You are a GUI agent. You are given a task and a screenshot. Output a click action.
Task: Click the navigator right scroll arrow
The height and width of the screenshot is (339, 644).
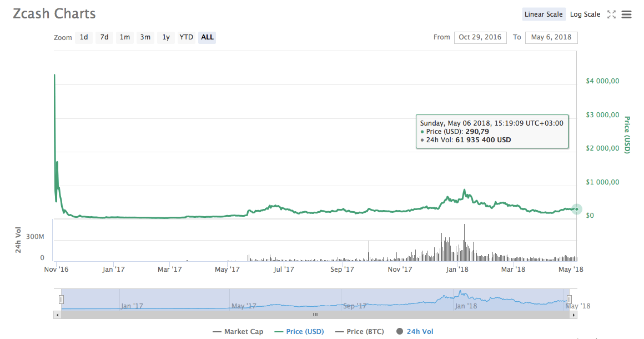573,315
